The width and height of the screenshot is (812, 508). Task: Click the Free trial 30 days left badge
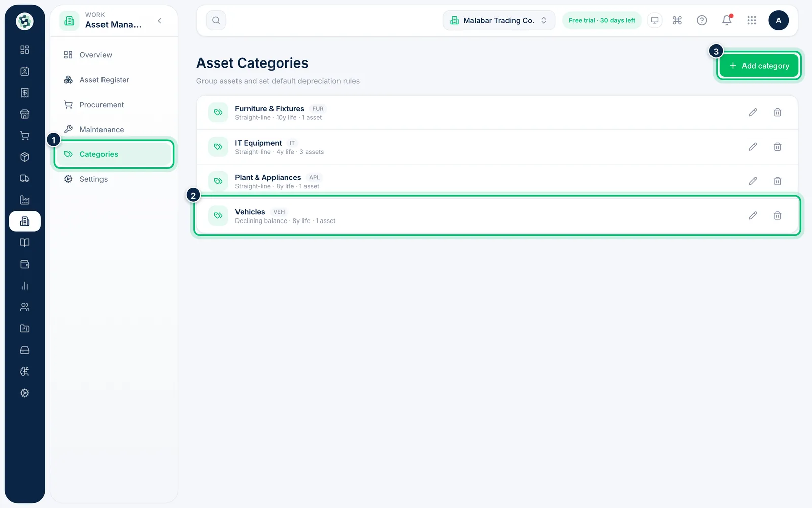[602, 20]
